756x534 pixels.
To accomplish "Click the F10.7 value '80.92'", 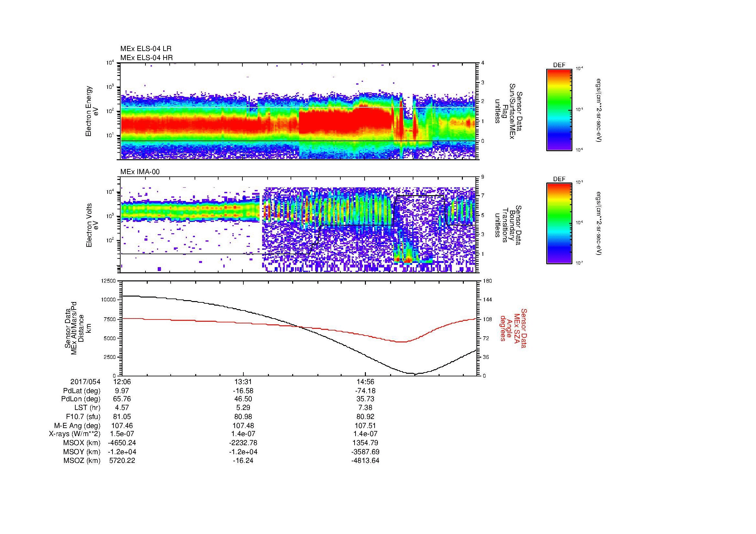I will click(366, 417).
